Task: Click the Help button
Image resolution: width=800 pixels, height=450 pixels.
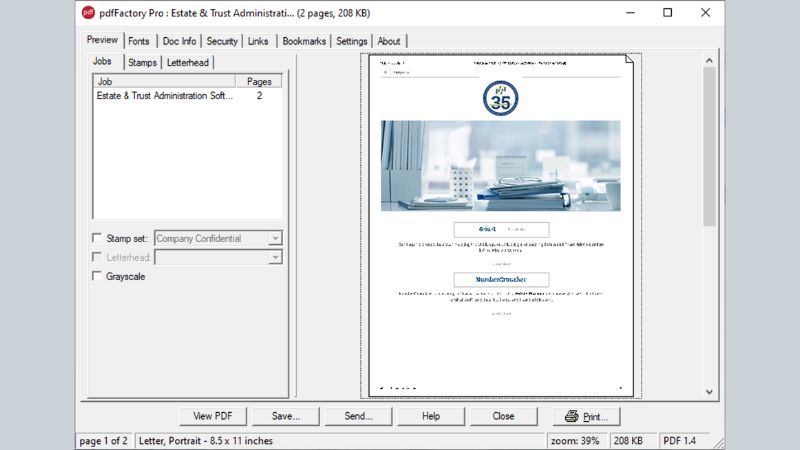Action: 431,416
